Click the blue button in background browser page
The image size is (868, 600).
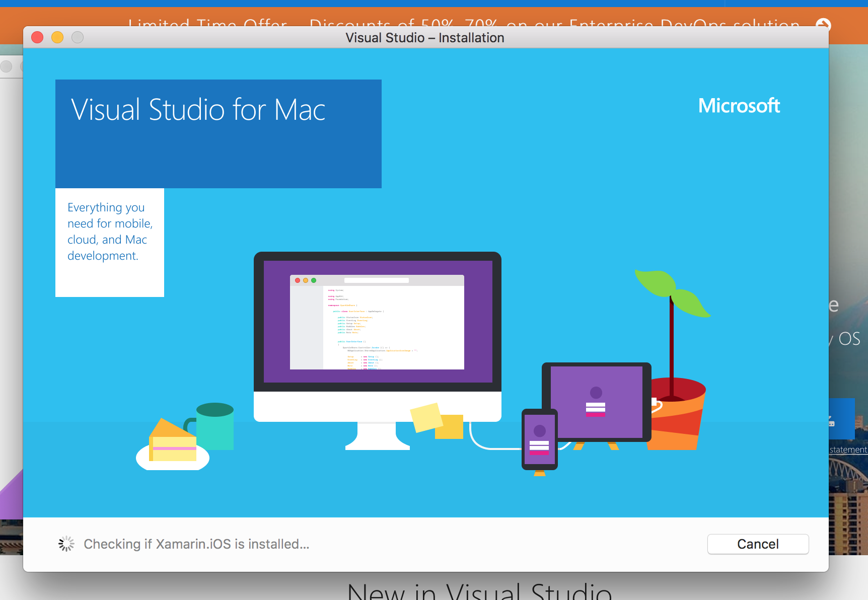842,419
